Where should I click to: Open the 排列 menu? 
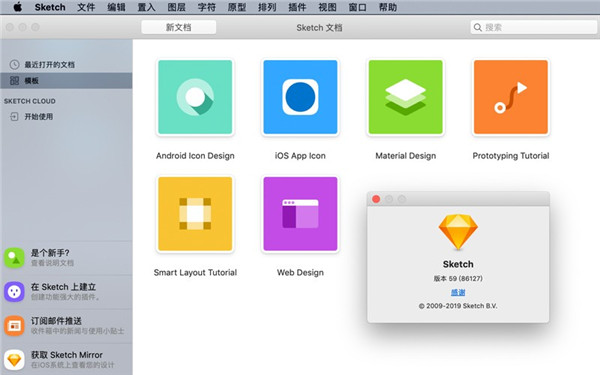point(267,7)
